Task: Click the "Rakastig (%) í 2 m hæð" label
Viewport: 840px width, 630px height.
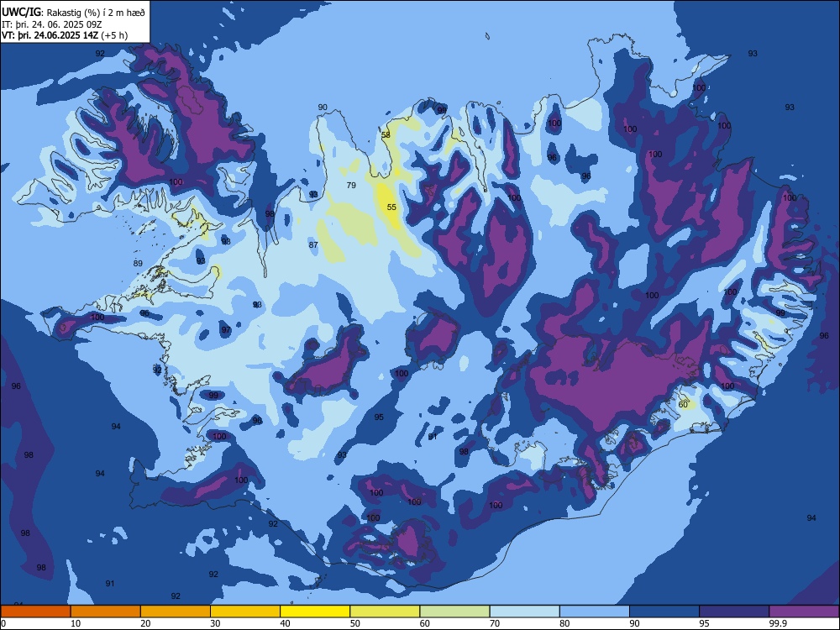Action: click(x=96, y=13)
